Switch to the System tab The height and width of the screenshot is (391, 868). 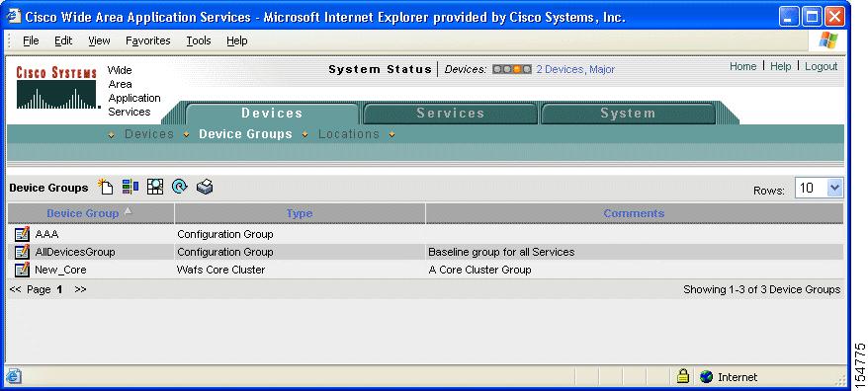[x=628, y=114]
